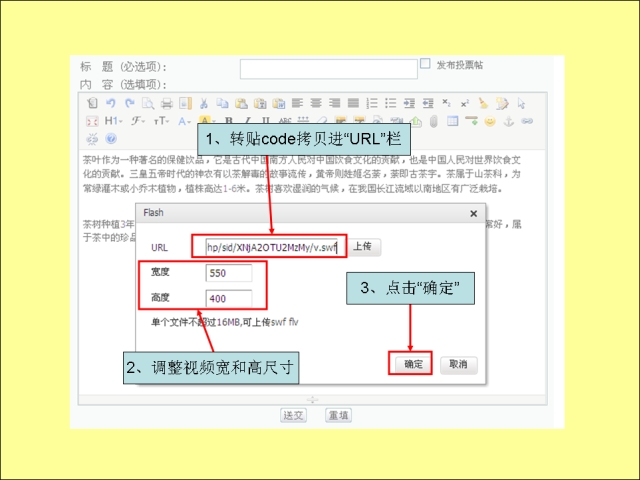
Task: Close the Flash dialog with X
Action: [473, 214]
